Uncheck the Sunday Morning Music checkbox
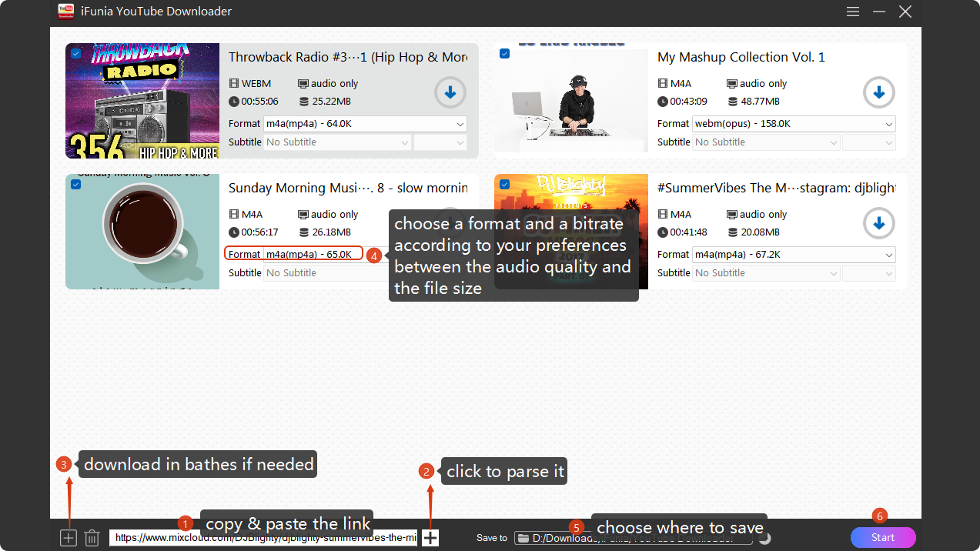Screen dimensions: 980x551 pyautogui.click(x=75, y=184)
